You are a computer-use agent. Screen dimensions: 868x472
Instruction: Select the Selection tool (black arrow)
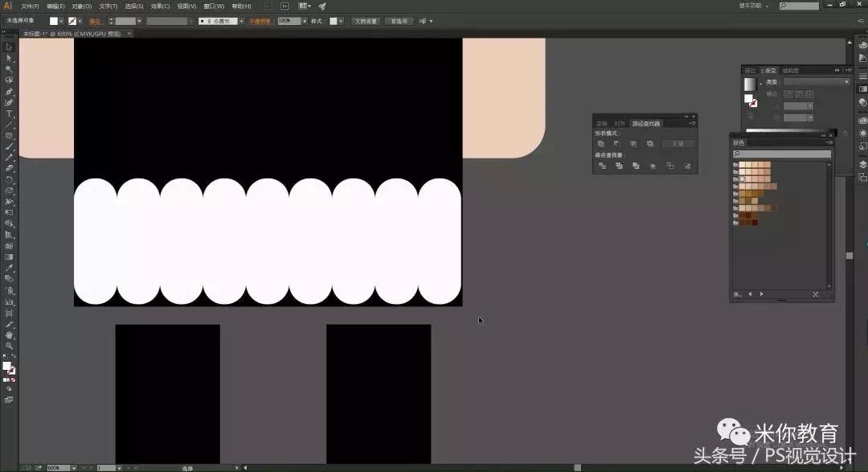[x=10, y=47]
